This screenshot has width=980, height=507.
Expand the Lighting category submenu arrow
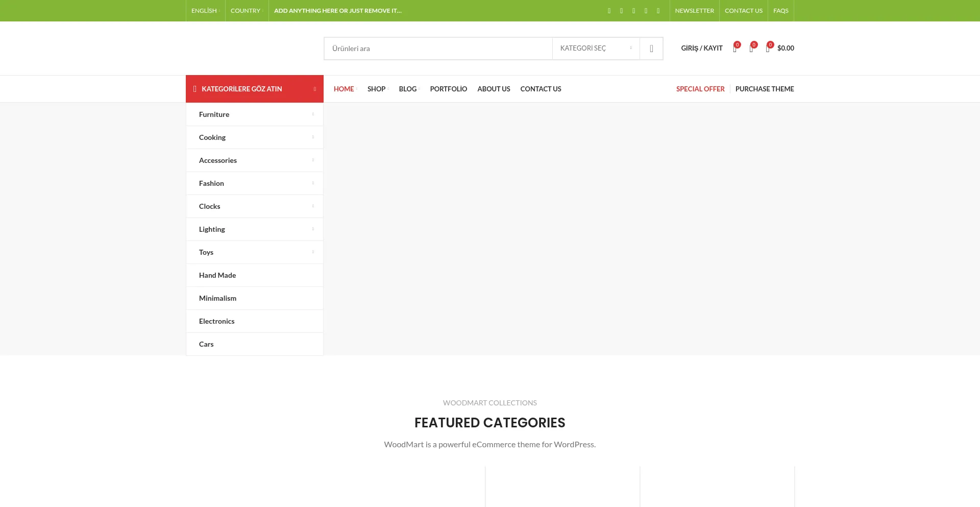[313, 229]
